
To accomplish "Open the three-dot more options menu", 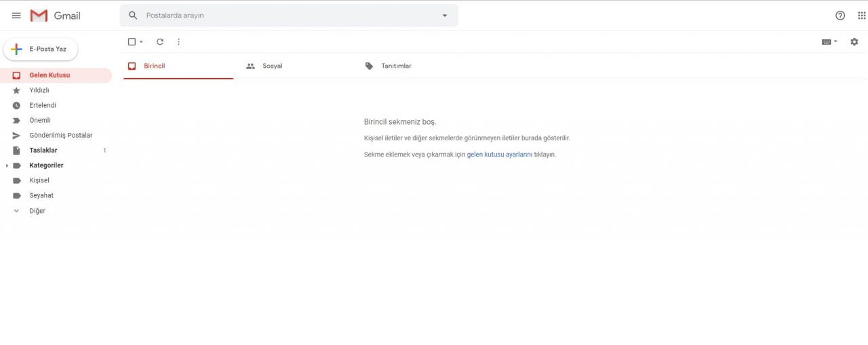I will pyautogui.click(x=179, y=42).
